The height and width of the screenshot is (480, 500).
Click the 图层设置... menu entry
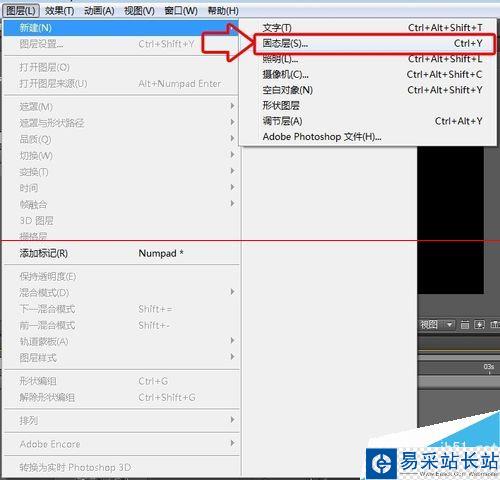[121, 44]
